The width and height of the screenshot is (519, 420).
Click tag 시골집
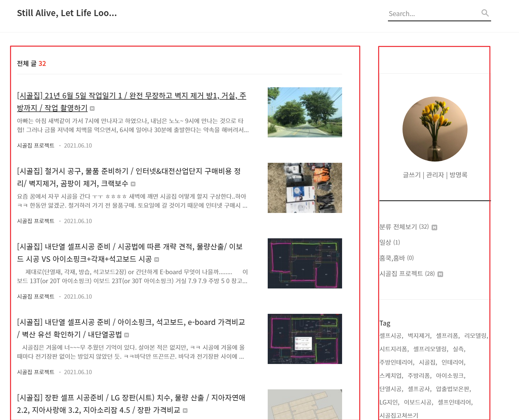427,362
